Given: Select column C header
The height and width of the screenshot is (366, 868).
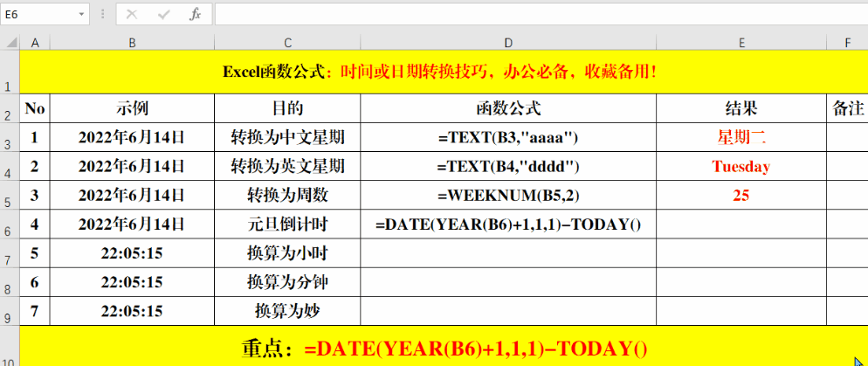Looking at the screenshot, I should point(287,43).
